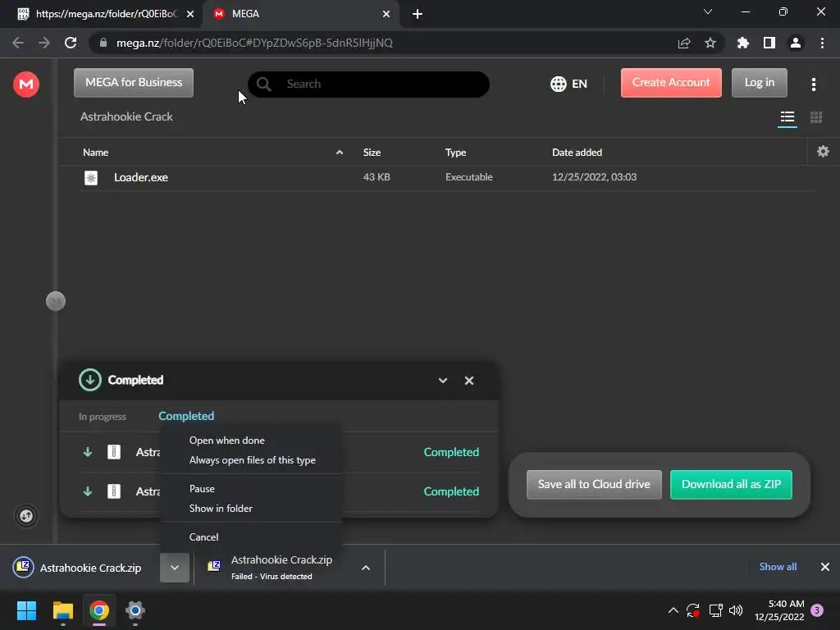Focus the MEGA Search field
This screenshot has width=840, height=630.
tap(368, 84)
